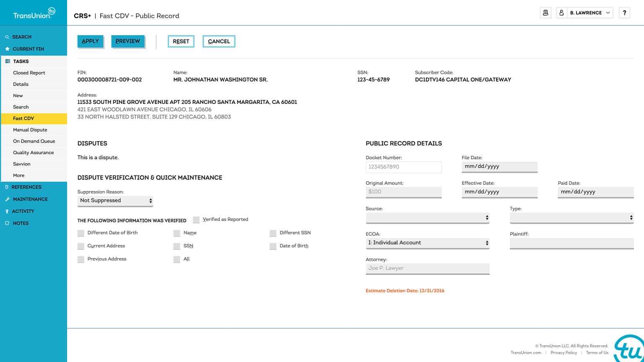
Task: Click the printer icon in the top bar
Action: pyautogui.click(x=545, y=13)
